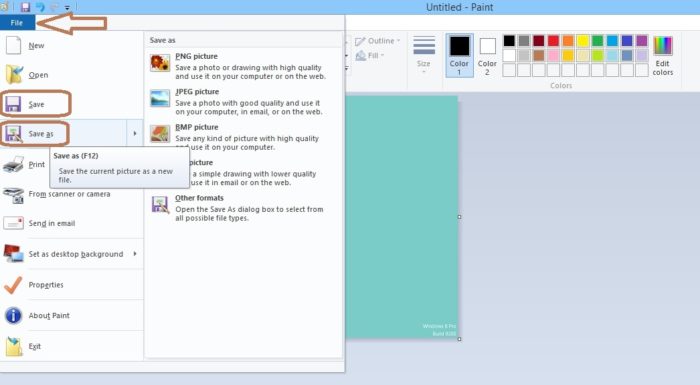Select Color 1 button

point(459,55)
